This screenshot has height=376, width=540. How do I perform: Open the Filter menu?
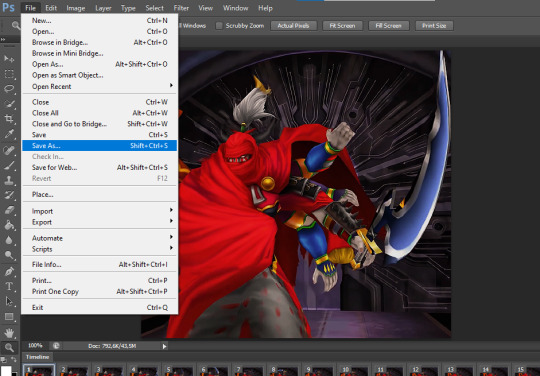tap(181, 8)
